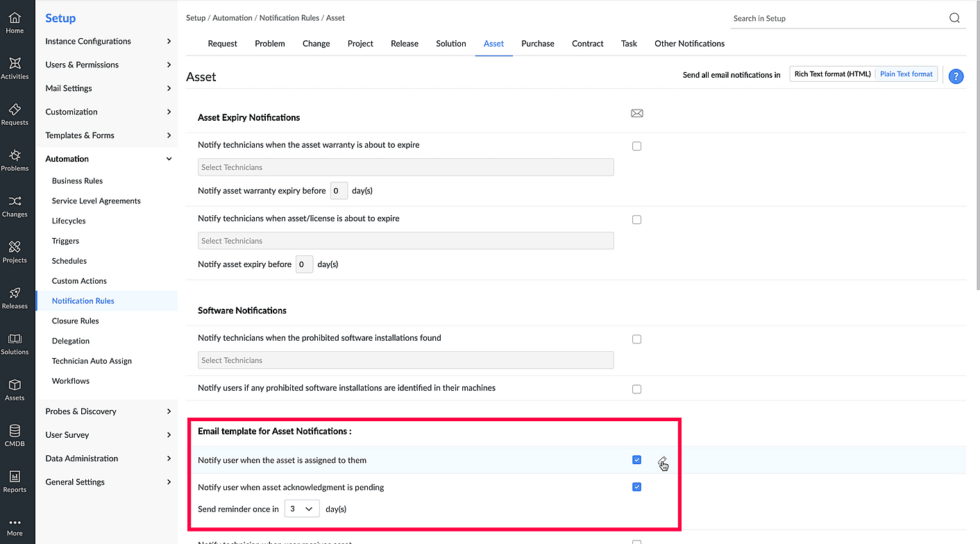Open the Business Rules link
Image resolution: width=980 pixels, height=544 pixels.
point(77,181)
